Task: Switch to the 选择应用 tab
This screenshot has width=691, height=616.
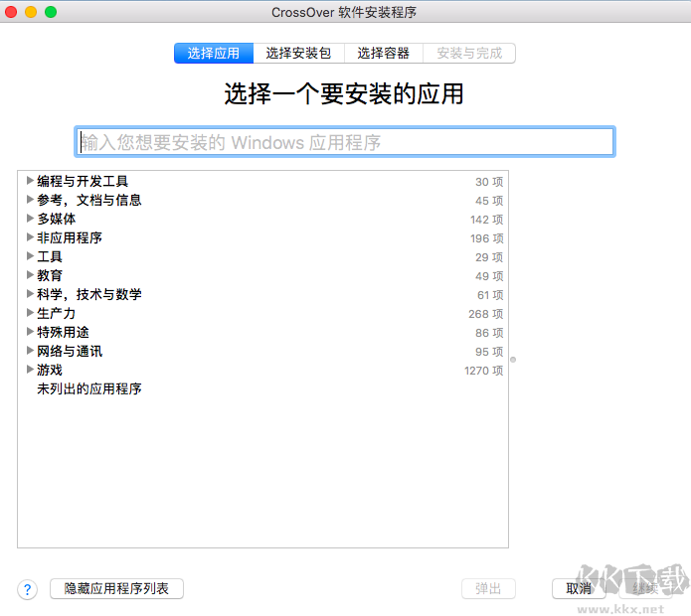Action: [214, 54]
